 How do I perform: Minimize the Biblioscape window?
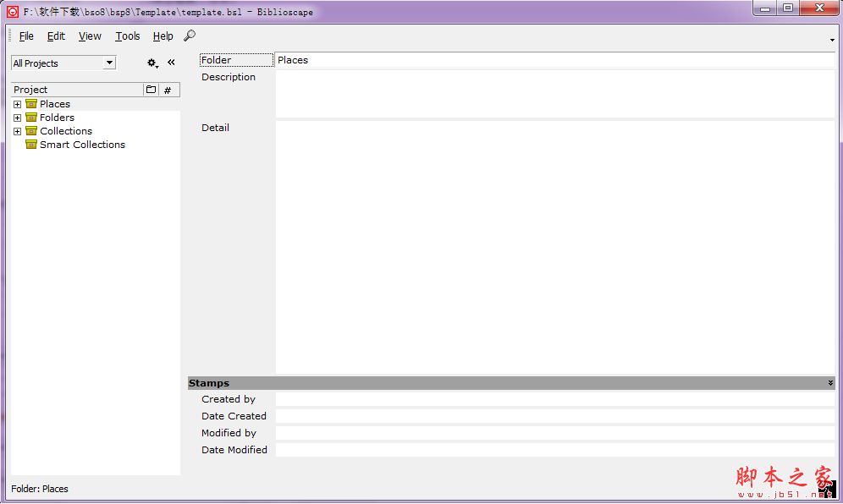coord(764,8)
